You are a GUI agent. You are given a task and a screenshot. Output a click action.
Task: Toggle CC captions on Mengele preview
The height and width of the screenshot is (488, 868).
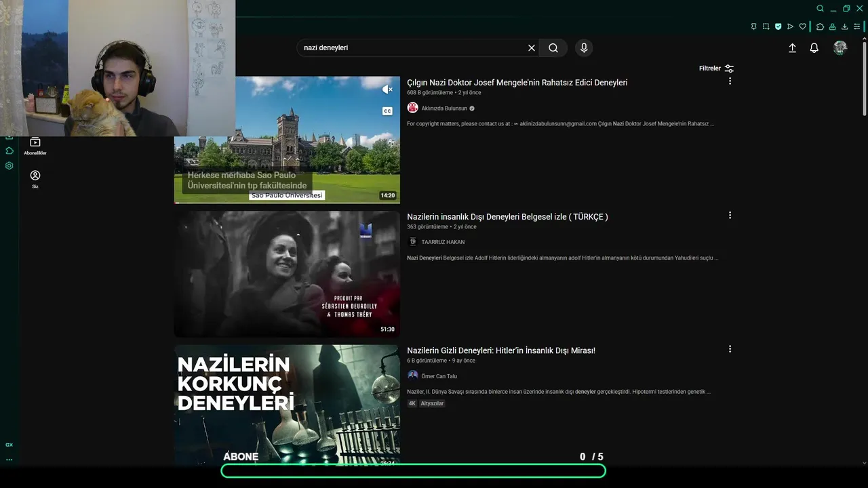pyautogui.click(x=387, y=110)
